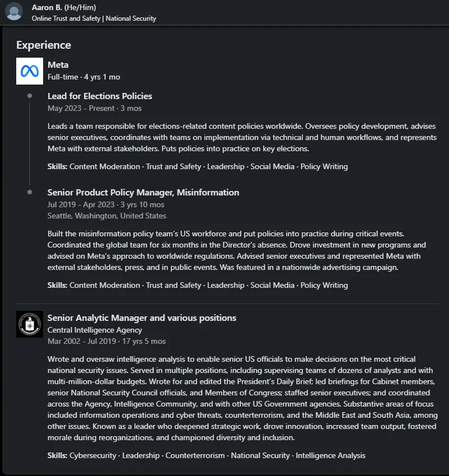Click the Misinformation role timeline bullet
Viewport: 449px width, 476px height.
click(x=30, y=192)
